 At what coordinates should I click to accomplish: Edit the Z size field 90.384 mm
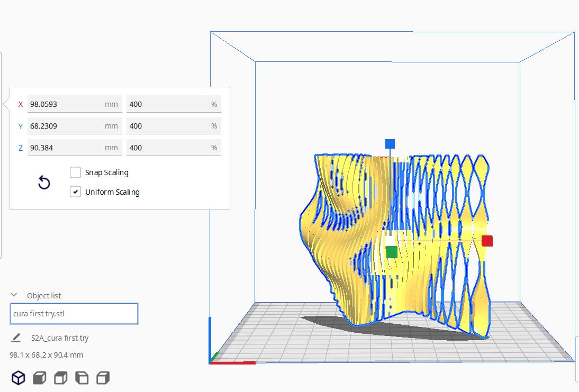[75, 148]
